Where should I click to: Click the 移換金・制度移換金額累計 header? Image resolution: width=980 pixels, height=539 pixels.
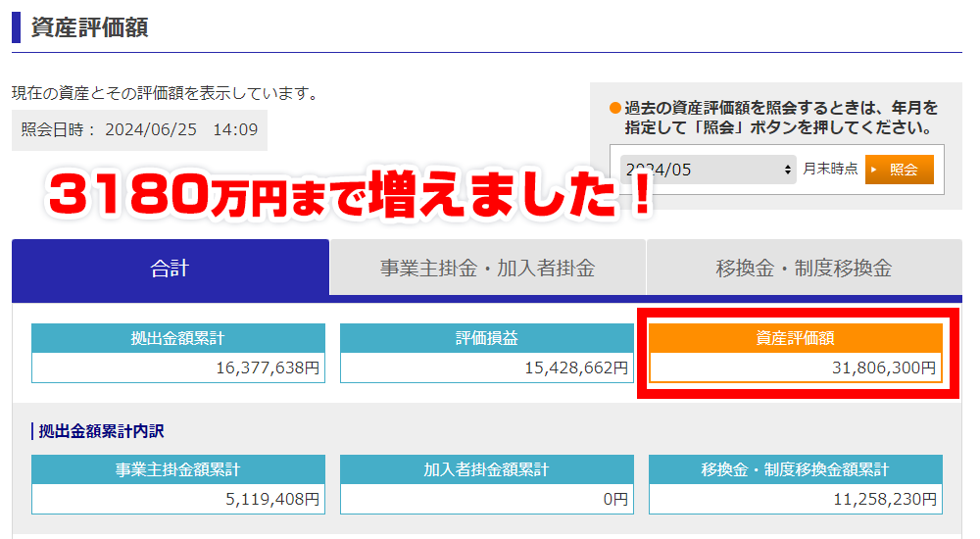click(796, 469)
